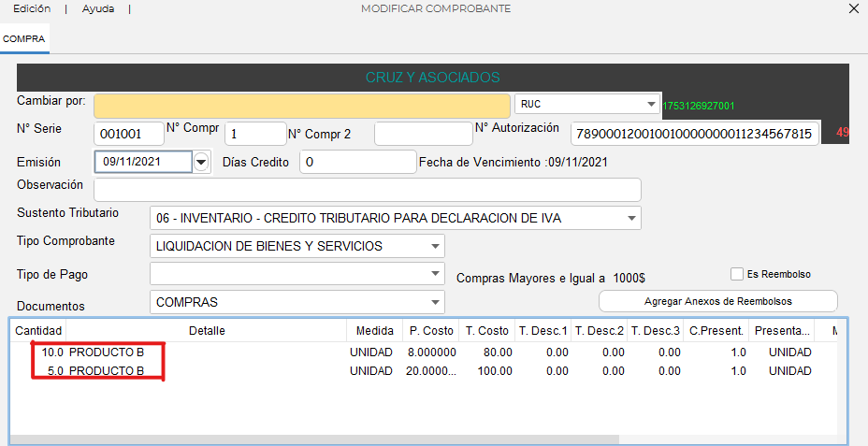The image size is (868, 446).
Task: Enable the Es Reembolso checkbox
Action: [x=739, y=274]
